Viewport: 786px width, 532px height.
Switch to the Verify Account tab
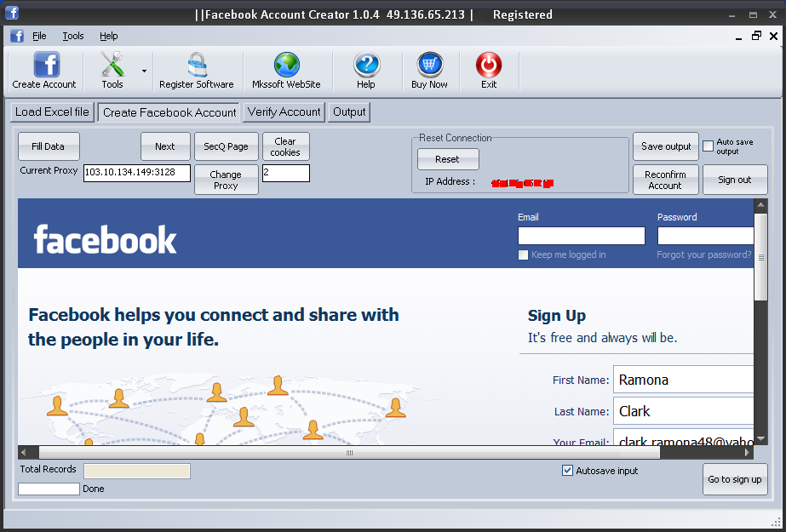(x=284, y=112)
